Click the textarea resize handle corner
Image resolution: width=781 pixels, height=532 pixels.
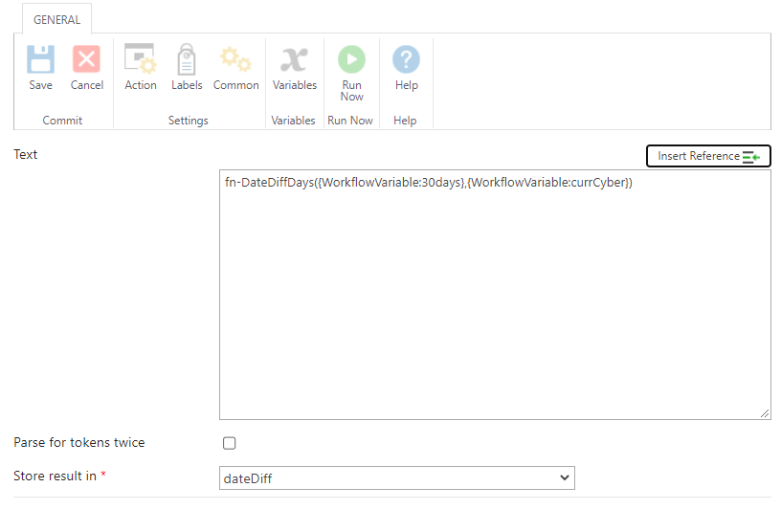765,413
